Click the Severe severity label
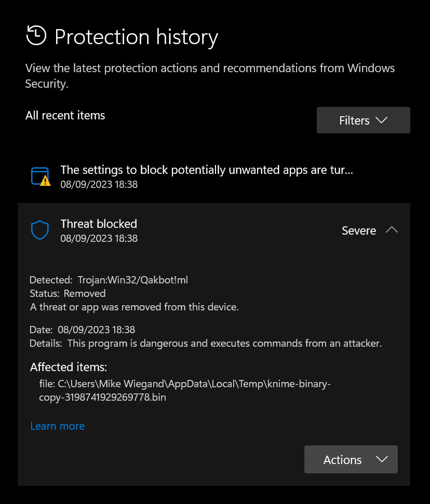Viewport: 430px width, 504px height. pyautogui.click(x=359, y=230)
